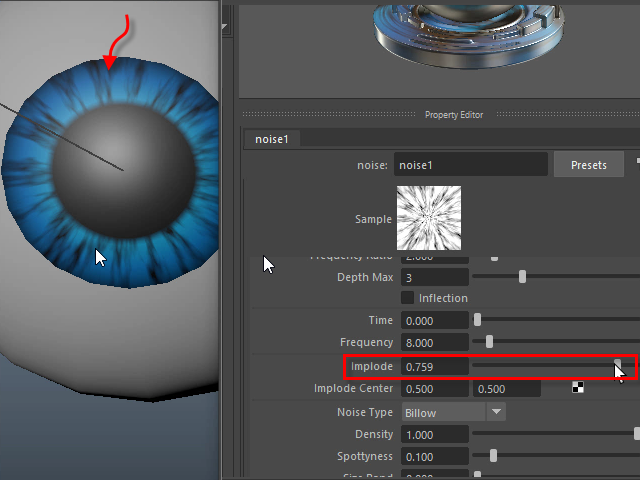This screenshot has height=480, width=640.
Task: Enable the Inflection checkbox
Action: coord(407,298)
